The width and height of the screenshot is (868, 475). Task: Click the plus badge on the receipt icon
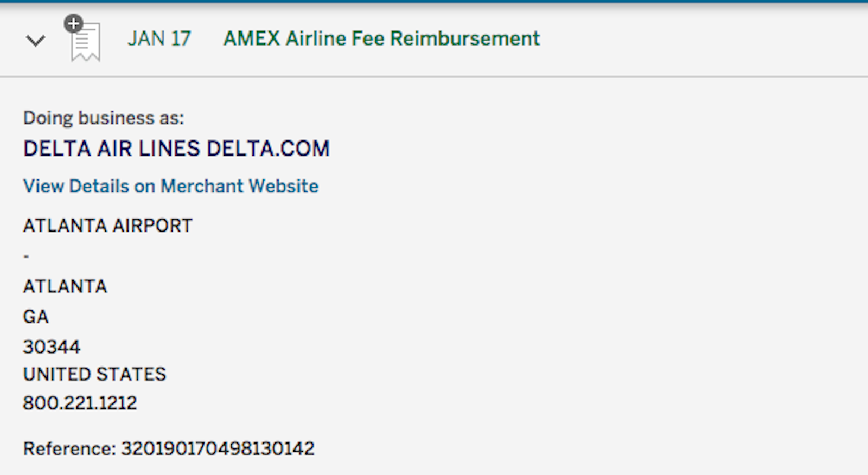pyautogui.click(x=74, y=24)
